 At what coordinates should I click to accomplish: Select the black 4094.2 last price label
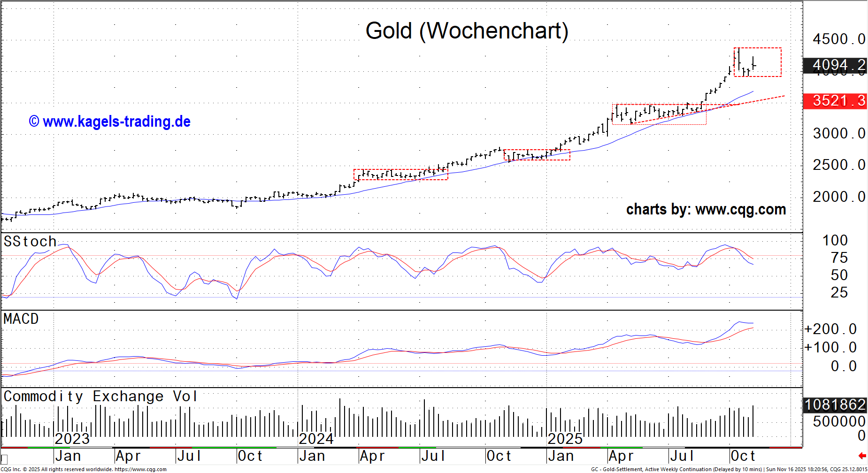[x=835, y=65]
